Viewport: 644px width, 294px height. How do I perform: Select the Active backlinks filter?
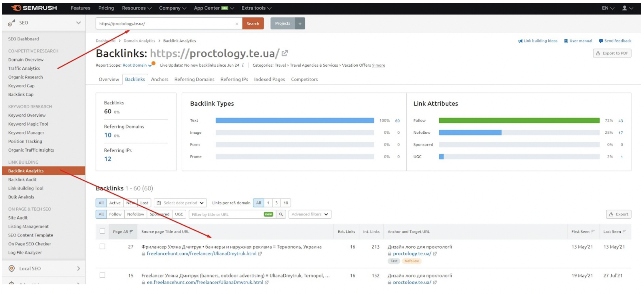pyautogui.click(x=115, y=203)
